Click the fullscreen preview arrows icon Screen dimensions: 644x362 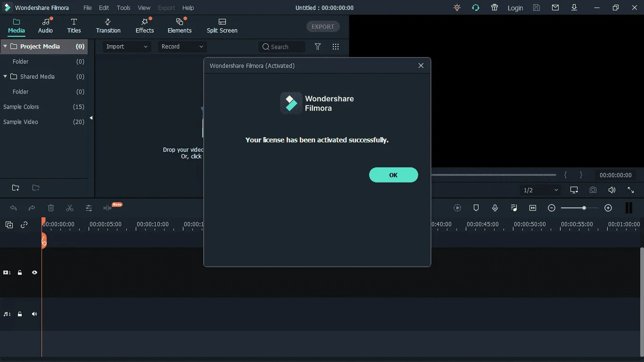coord(631,190)
